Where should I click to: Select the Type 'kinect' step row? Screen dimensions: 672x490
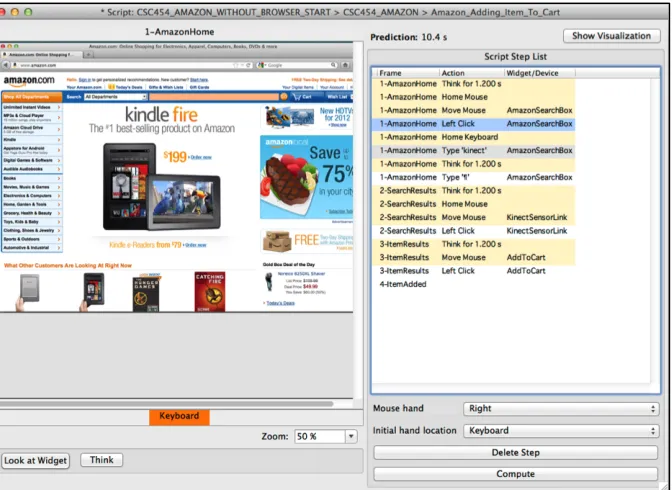pyautogui.click(x=473, y=150)
